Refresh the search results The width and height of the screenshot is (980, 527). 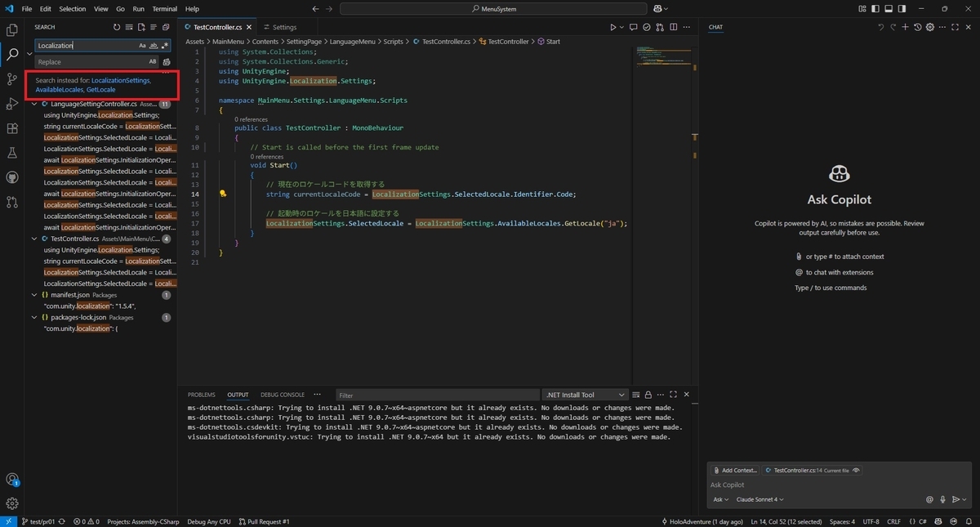(117, 27)
